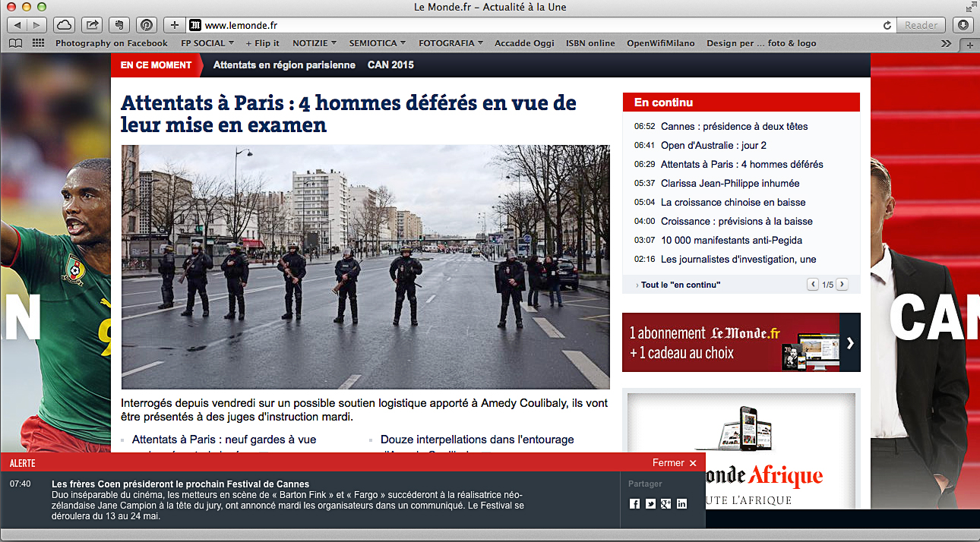The image size is (980, 542).
Task: Open 'Les journalistes d'investigation, une'
Action: click(738, 259)
